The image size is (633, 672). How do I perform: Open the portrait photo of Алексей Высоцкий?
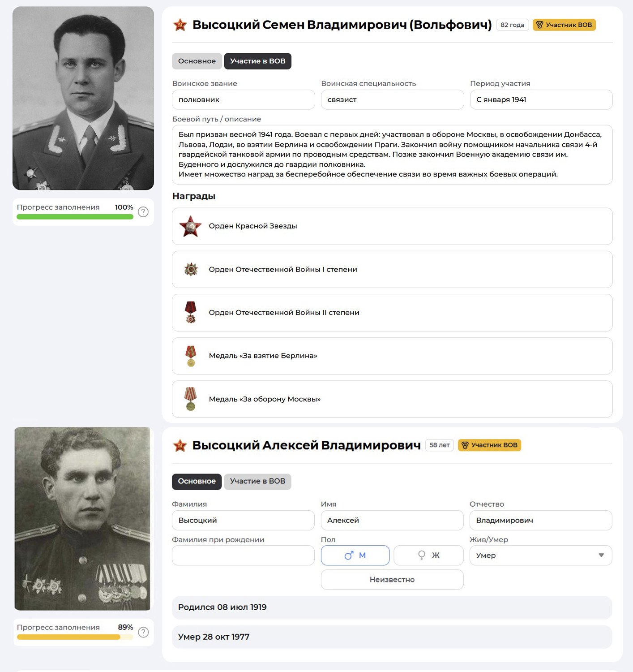tap(82, 518)
